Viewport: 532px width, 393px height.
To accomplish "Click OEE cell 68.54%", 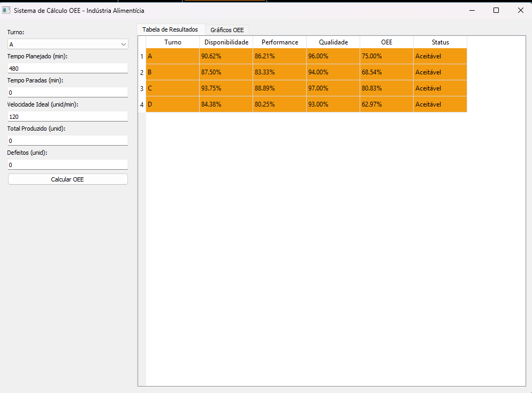I will point(387,72).
